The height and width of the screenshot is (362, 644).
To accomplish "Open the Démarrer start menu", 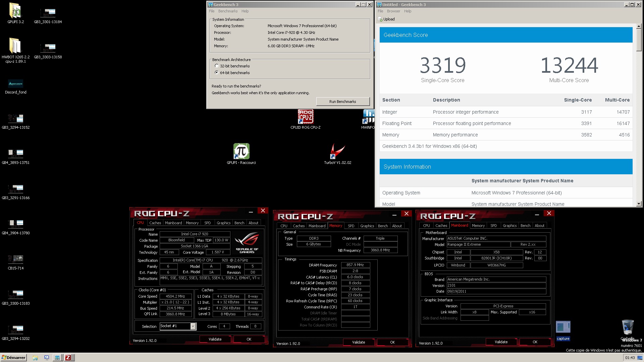I will point(13,358).
